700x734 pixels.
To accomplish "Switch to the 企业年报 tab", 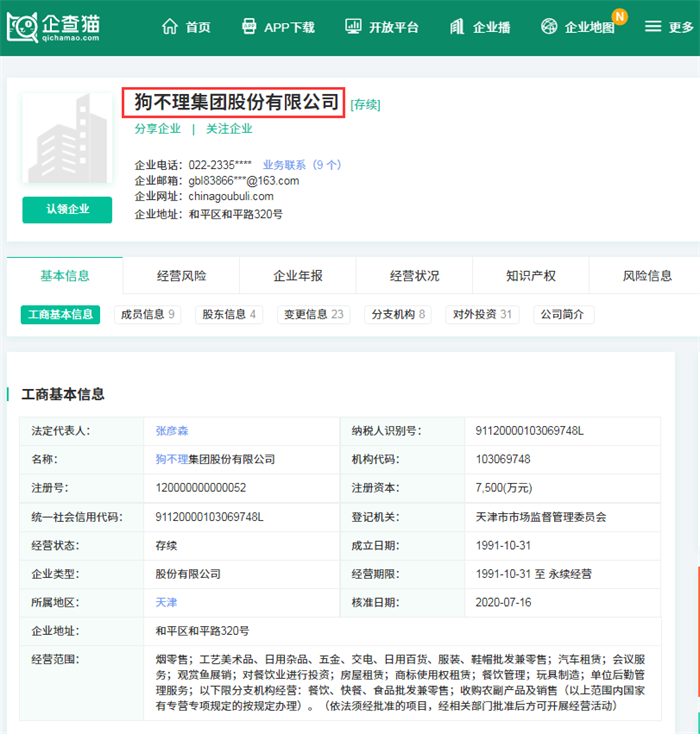I will (x=298, y=275).
